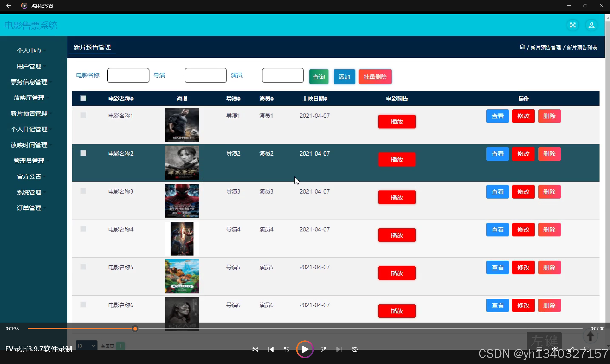Expand the 订单管理 sidebar menu
Image resolution: width=610 pixels, height=364 pixels.
click(x=29, y=208)
